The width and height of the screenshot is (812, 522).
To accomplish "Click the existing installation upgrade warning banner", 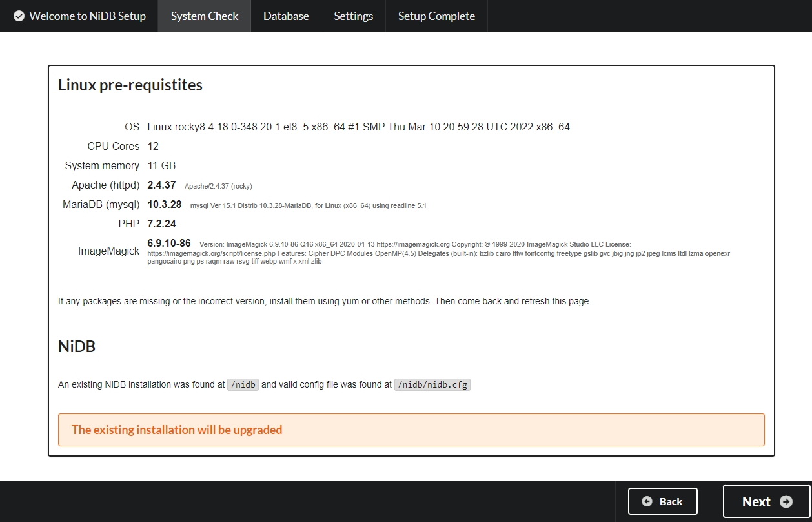I will pos(411,430).
